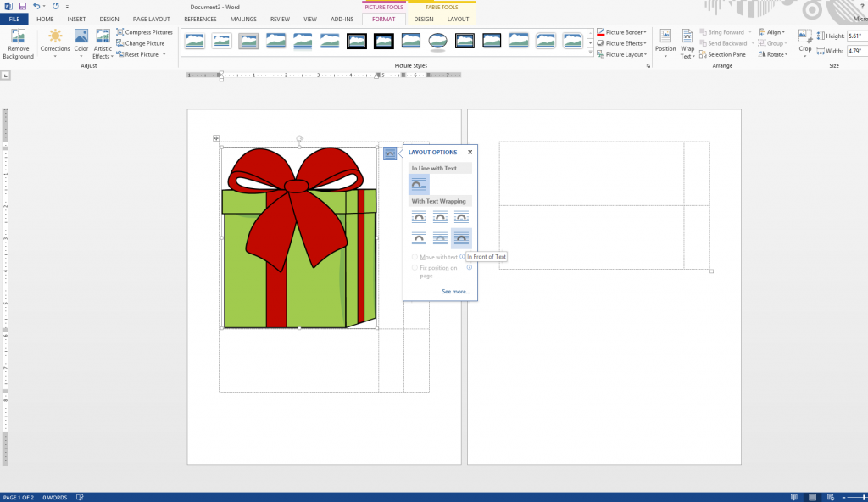This screenshot has width=868, height=502.
Task: Switch to the Table Tools DESIGN tab
Action: (424, 19)
